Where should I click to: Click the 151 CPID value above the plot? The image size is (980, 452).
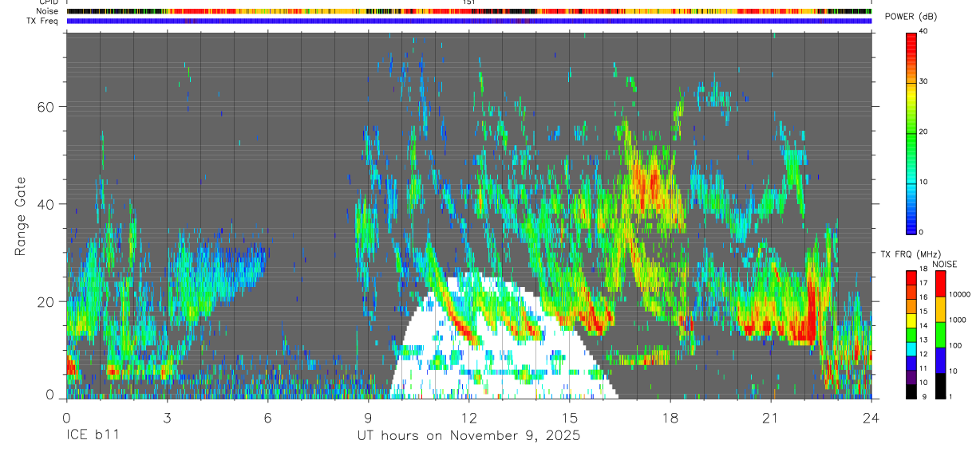468,2
